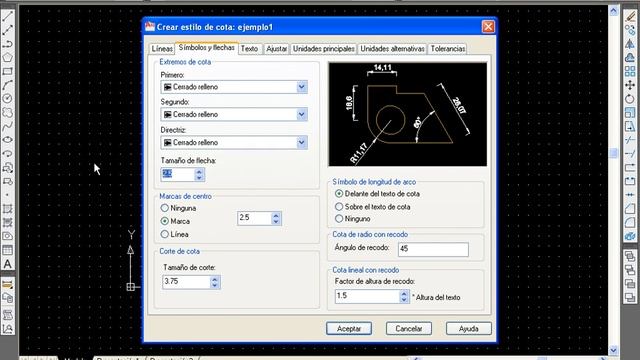The width and height of the screenshot is (640, 360).
Task: Select the Erase tool in the right toolbar
Action: (x=630, y=16)
